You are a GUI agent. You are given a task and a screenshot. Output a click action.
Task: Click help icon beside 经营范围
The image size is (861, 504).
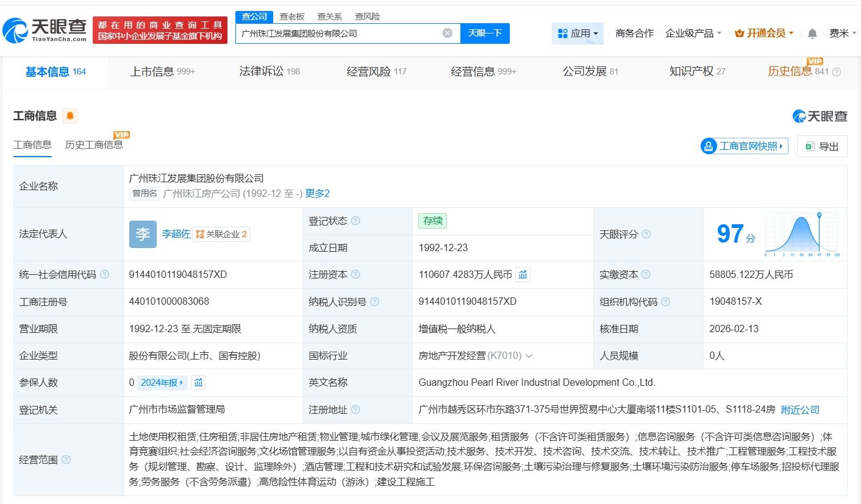(x=66, y=460)
